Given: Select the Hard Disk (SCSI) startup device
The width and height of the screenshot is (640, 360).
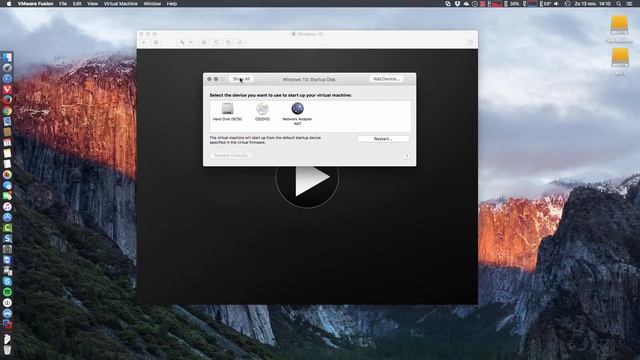Looking at the screenshot, I should (x=227, y=112).
